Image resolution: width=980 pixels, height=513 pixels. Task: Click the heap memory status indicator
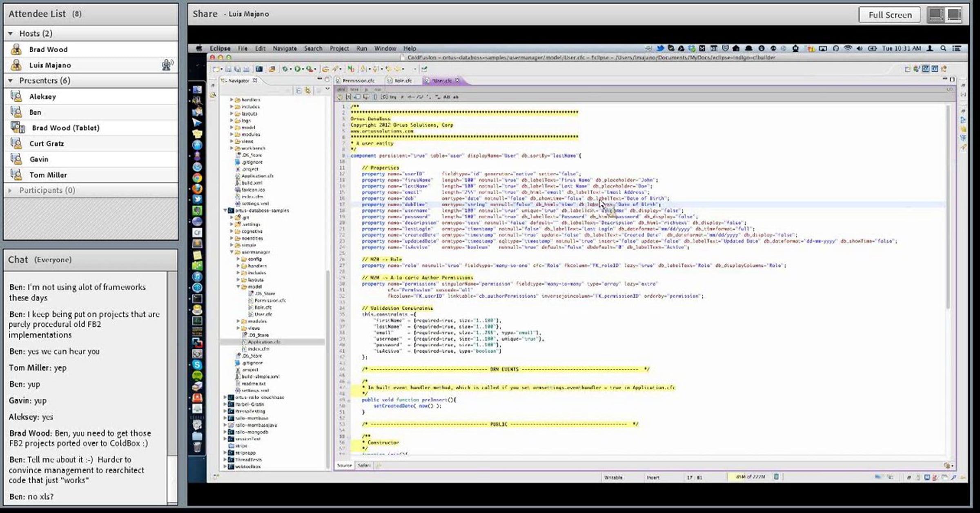751,477
